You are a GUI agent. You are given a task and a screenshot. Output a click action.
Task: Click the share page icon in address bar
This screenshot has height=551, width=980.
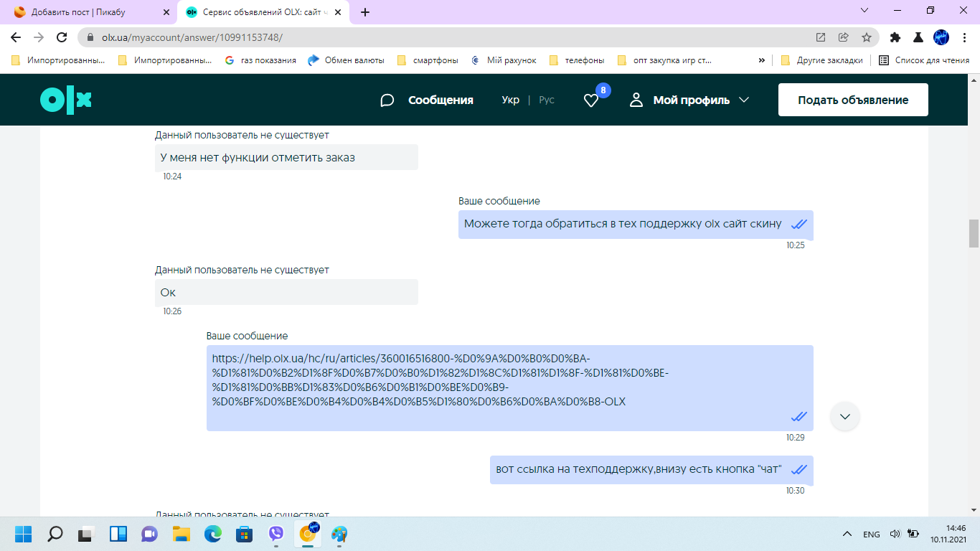[x=844, y=37]
